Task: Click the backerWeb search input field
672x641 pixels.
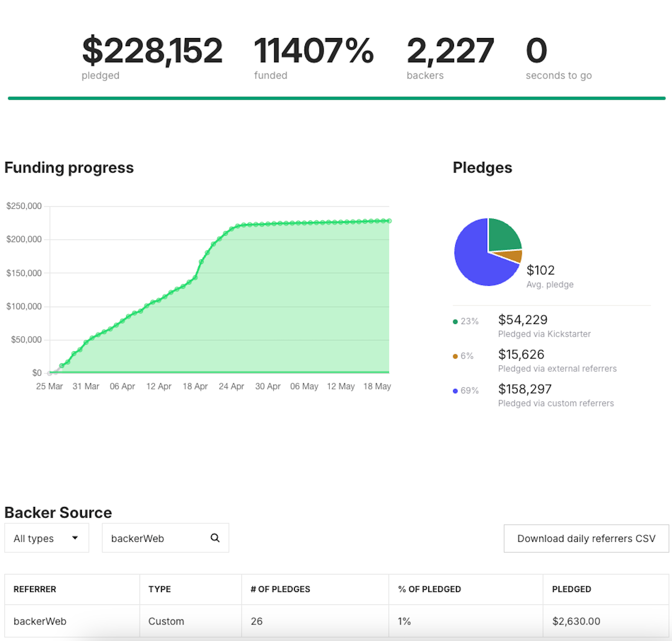Action: 158,538
